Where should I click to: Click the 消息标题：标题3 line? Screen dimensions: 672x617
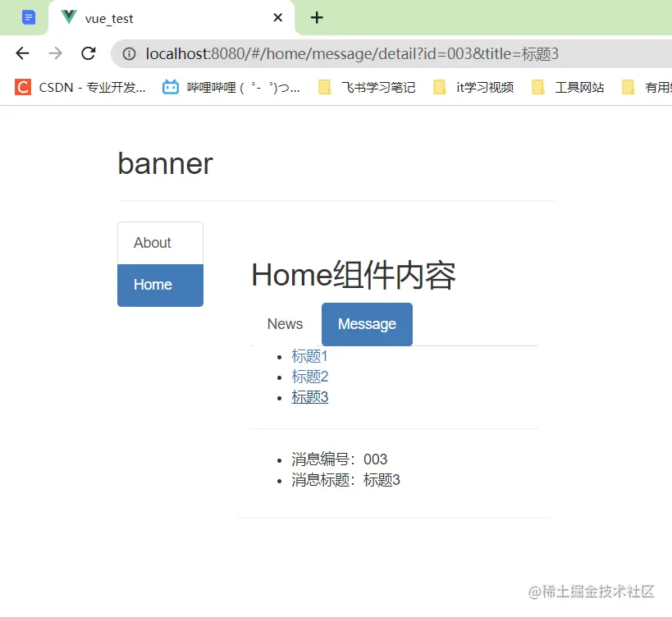[x=346, y=480]
